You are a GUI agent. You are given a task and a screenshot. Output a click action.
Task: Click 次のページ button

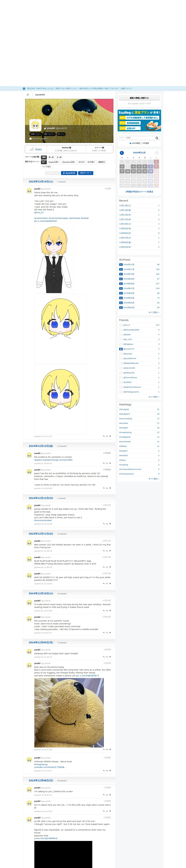86,173
